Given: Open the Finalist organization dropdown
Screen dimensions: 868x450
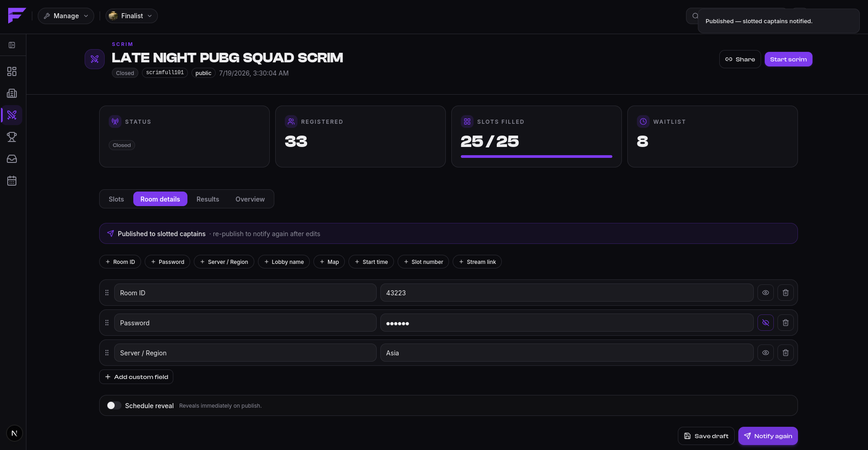Looking at the screenshot, I should tap(131, 16).
